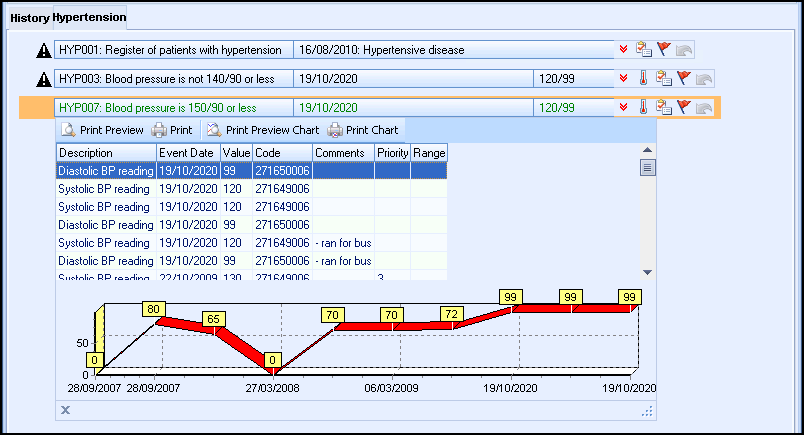804x435 pixels.
Task: Click the clipboard checklist icon on the HYP001 row
Action: coord(644,49)
